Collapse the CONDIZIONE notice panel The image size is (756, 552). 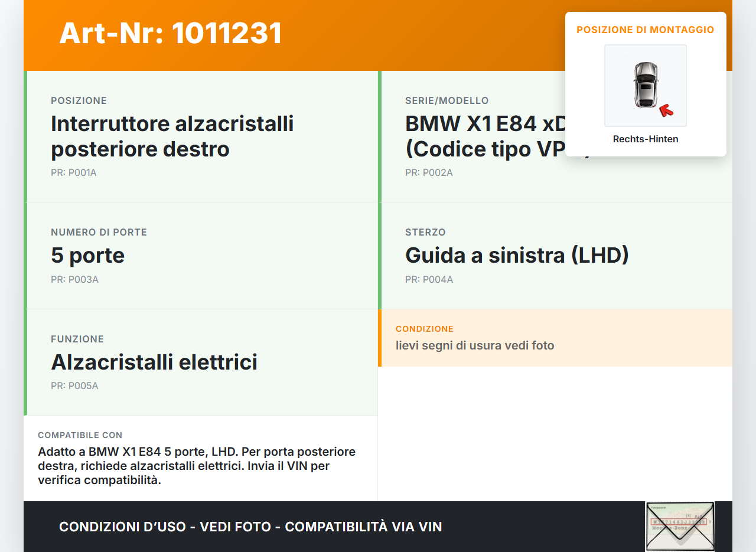tap(555, 338)
